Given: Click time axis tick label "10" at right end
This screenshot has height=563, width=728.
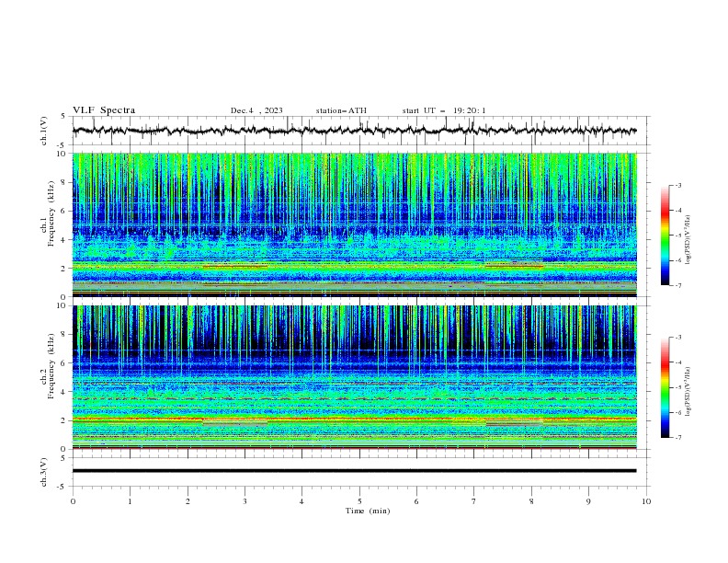Looking at the screenshot, I should [646, 501].
